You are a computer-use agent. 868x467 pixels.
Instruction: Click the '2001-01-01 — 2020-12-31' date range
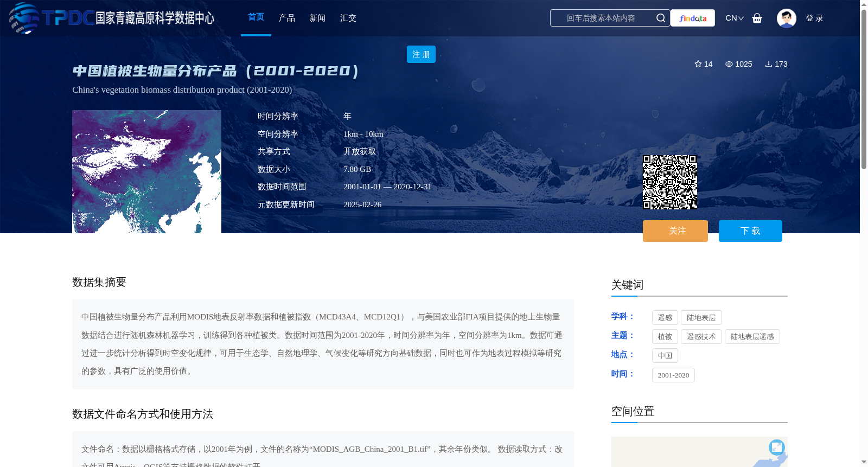(x=387, y=187)
